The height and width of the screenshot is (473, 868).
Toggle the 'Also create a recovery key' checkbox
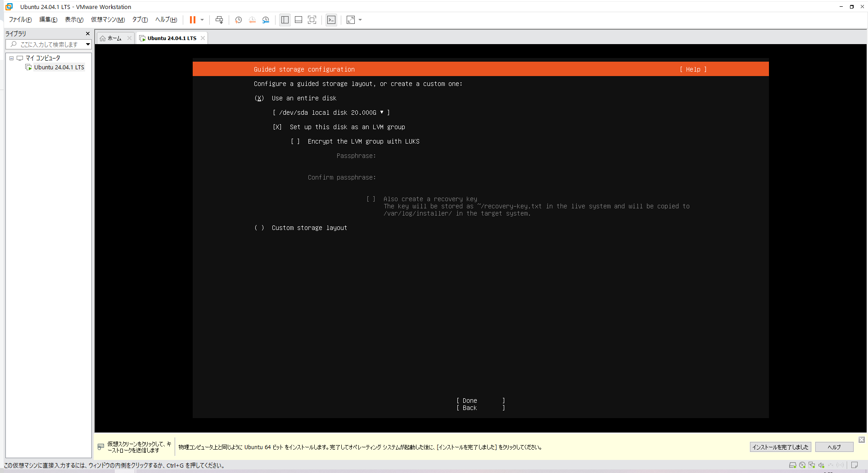coord(371,199)
